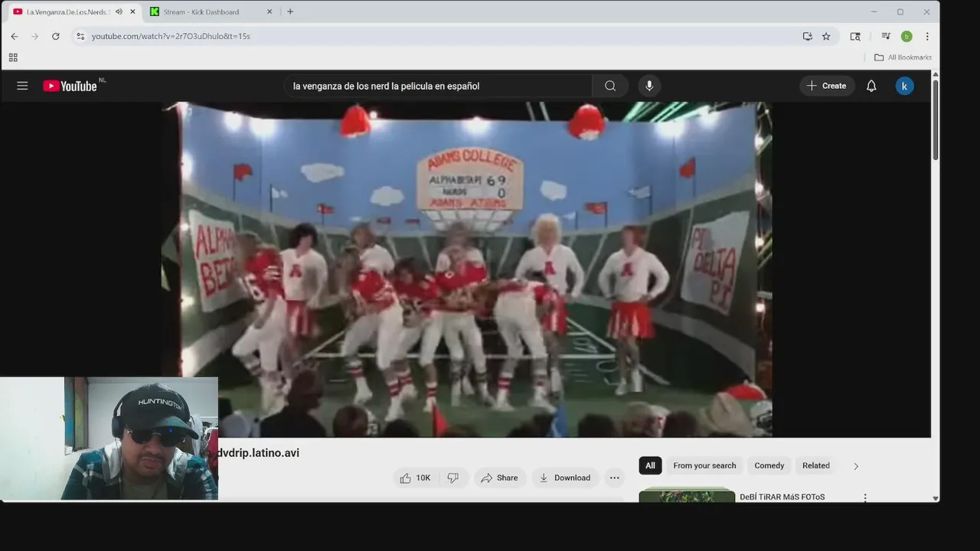This screenshot has height=551, width=980.
Task: Close the Stream - Kick Dashboard tab
Action: click(269, 11)
